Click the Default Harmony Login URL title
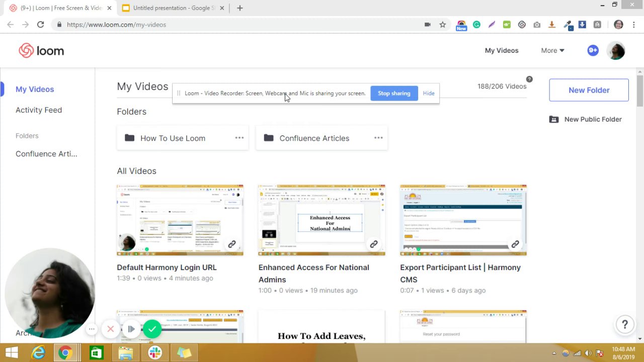Viewport: 644px width, 362px height. point(167,267)
